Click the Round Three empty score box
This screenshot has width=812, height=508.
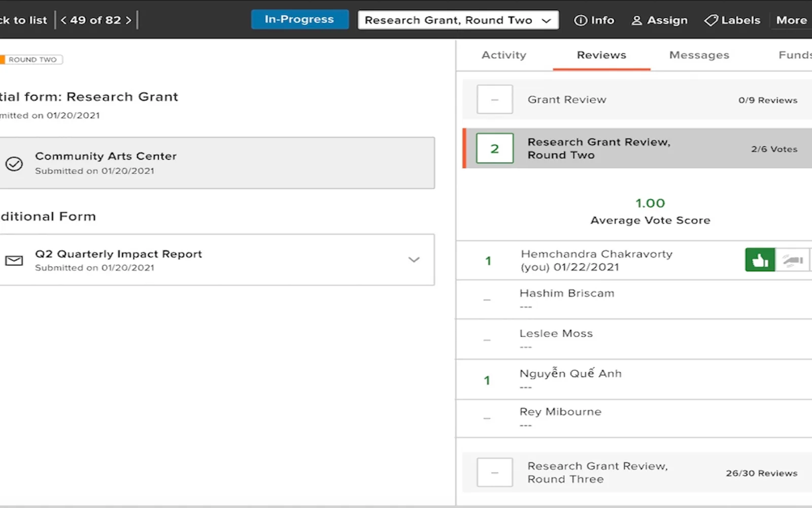pos(495,472)
